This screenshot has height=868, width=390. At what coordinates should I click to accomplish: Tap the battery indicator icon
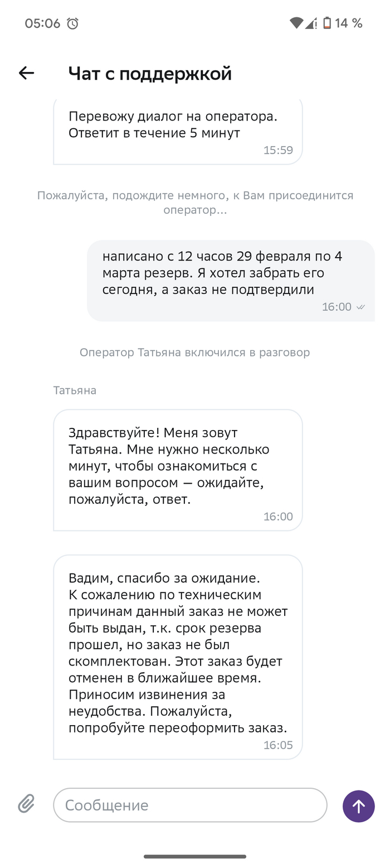(x=327, y=23)
